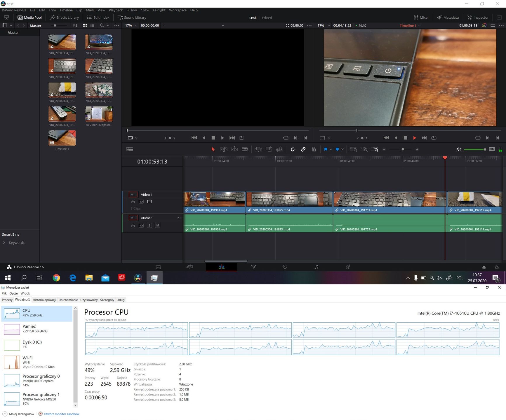Play the timeline viewer forward

415,138
